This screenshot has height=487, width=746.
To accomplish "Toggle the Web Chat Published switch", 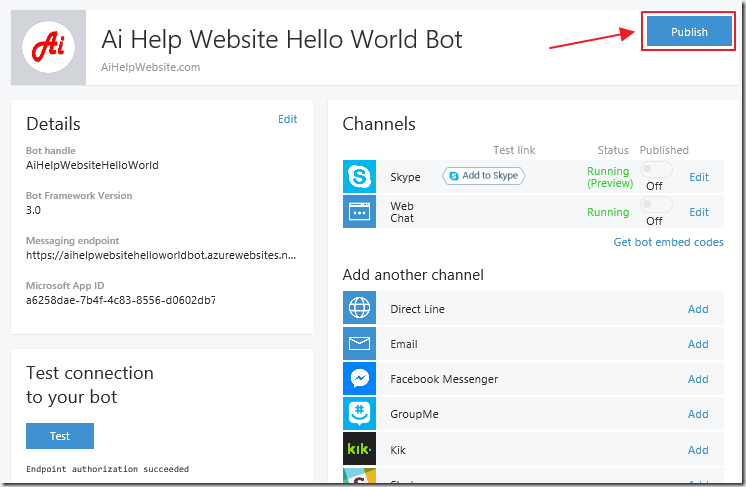I will (656, 205).
